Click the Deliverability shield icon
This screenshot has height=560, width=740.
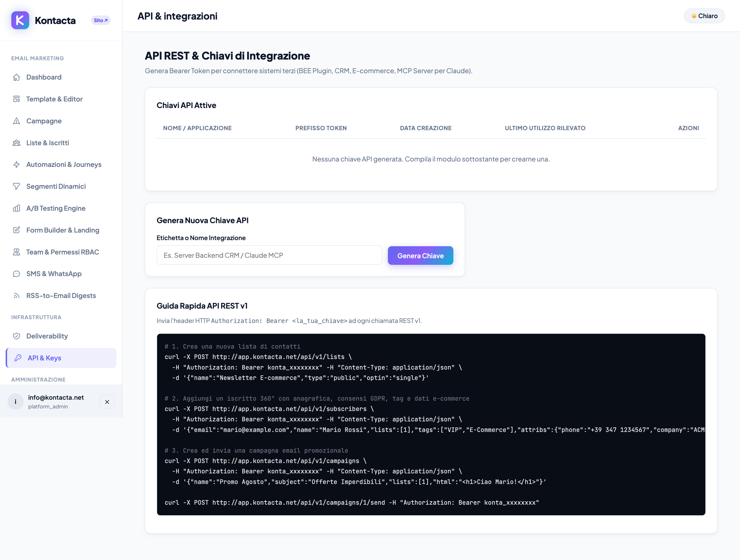pos(16,336)
